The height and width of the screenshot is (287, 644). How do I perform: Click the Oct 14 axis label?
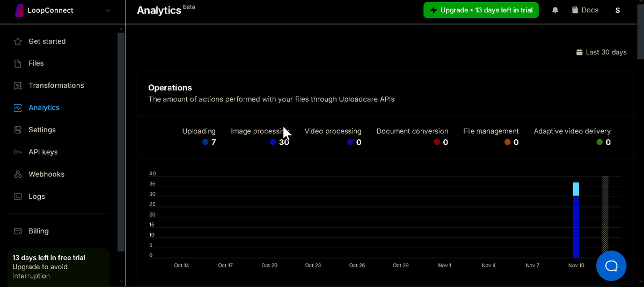pos(181,266)
